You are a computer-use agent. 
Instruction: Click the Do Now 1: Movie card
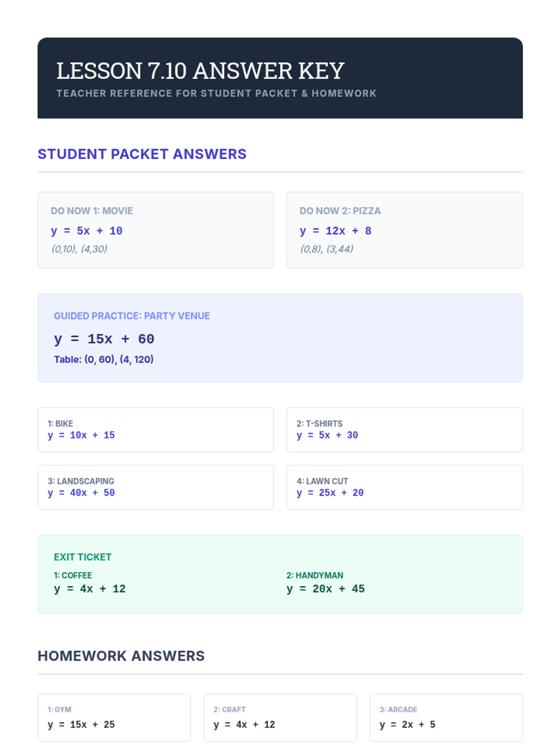155,230
